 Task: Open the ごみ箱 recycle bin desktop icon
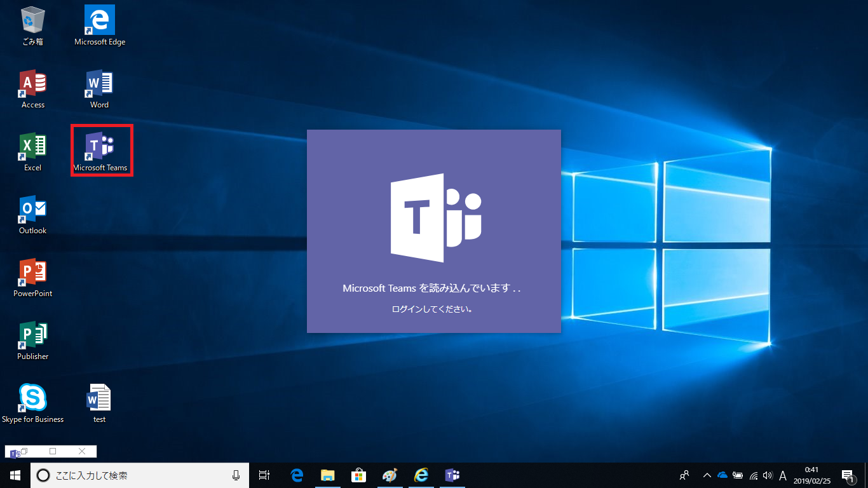point(32,27)
